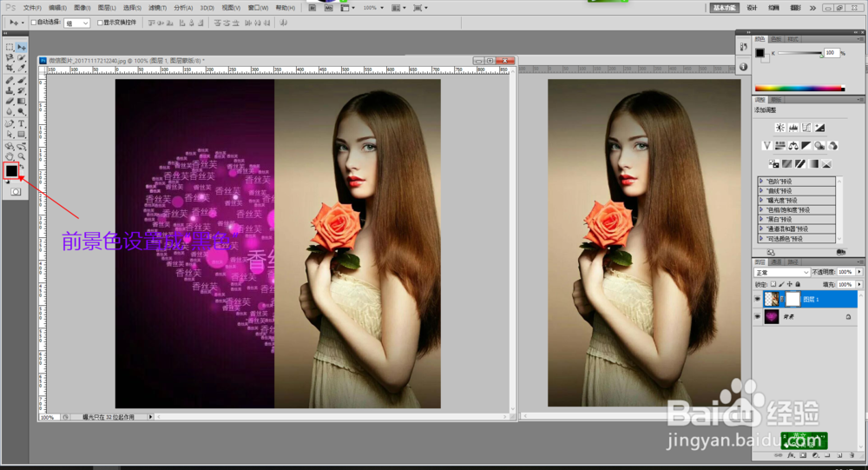Select the Blur tool
The image size is (868, 470).
10,111
